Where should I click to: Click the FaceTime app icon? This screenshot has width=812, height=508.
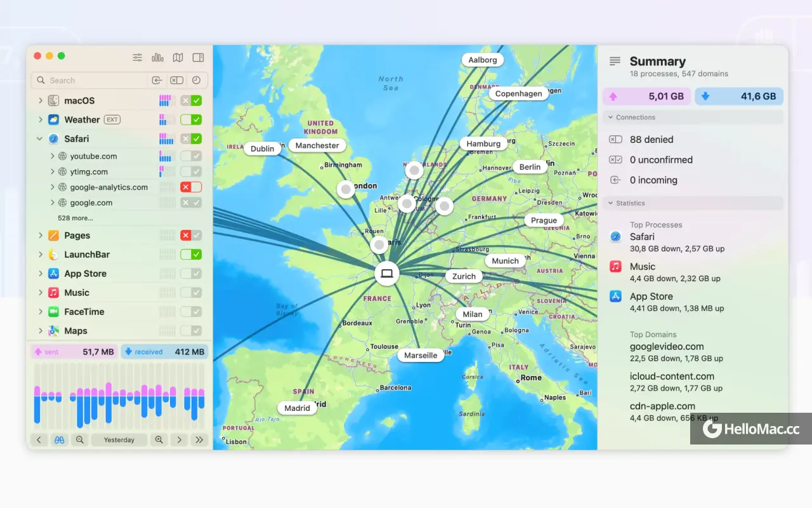pyautogui.click(x=53, y=312)
